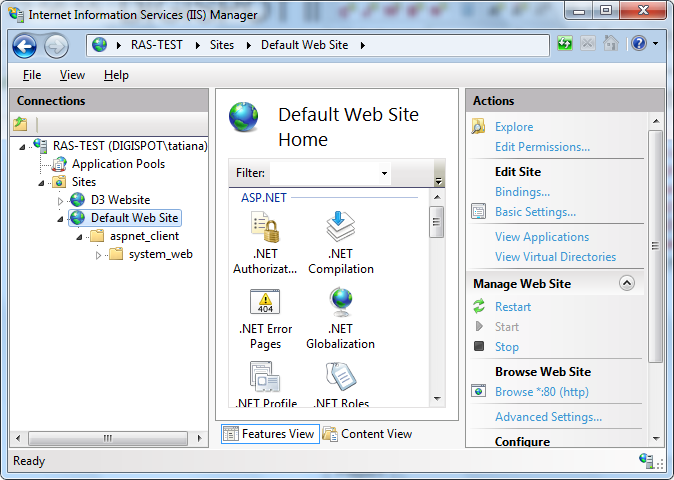
Task: Open the File menu
Action: click(x=32, y=75)
